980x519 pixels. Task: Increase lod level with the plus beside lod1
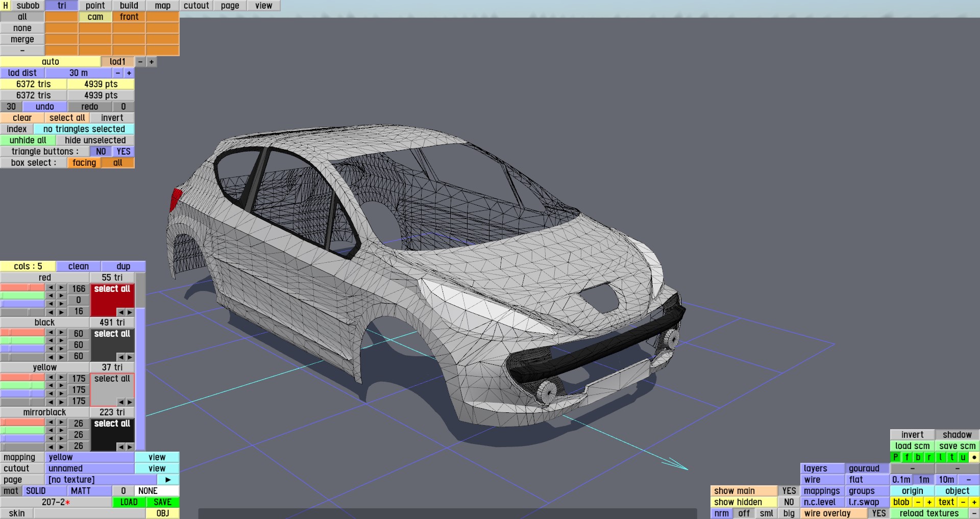coord(152,62)
